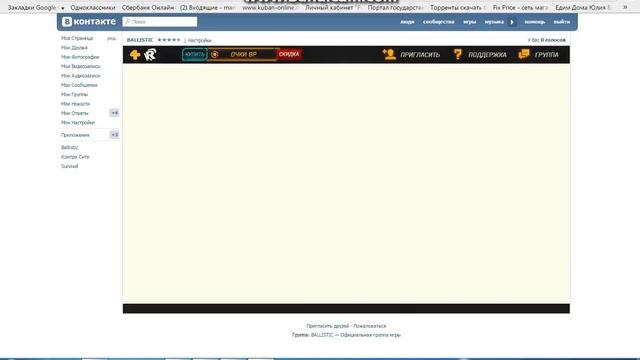Open Мои Ответы in left sidebar

(x=75, y=113)
